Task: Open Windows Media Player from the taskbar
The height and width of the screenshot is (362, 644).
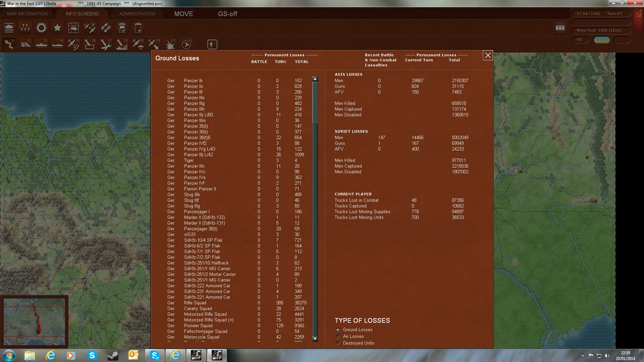Action: point(71,355)
